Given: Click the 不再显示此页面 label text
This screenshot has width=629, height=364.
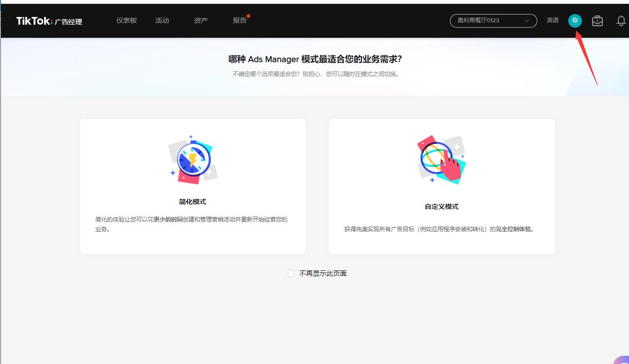Looking at the screenshot, I should tap(323, 273).
